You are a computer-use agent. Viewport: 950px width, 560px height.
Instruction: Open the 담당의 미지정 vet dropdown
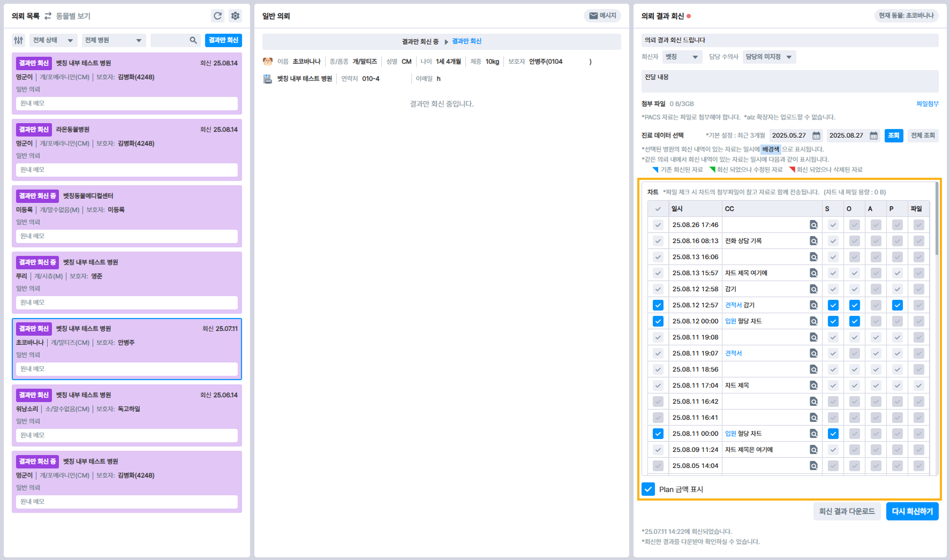[768, 57]
